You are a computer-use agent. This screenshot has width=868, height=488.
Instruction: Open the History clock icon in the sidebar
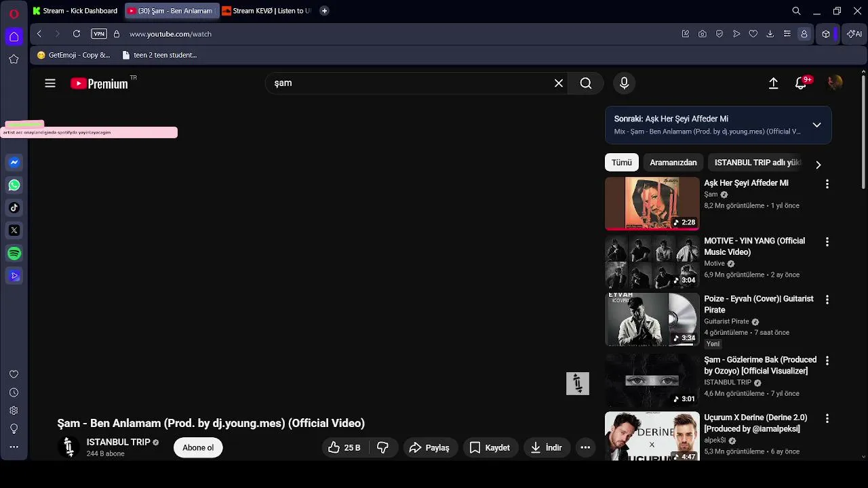pyautogui.click(x=14, y=392)
